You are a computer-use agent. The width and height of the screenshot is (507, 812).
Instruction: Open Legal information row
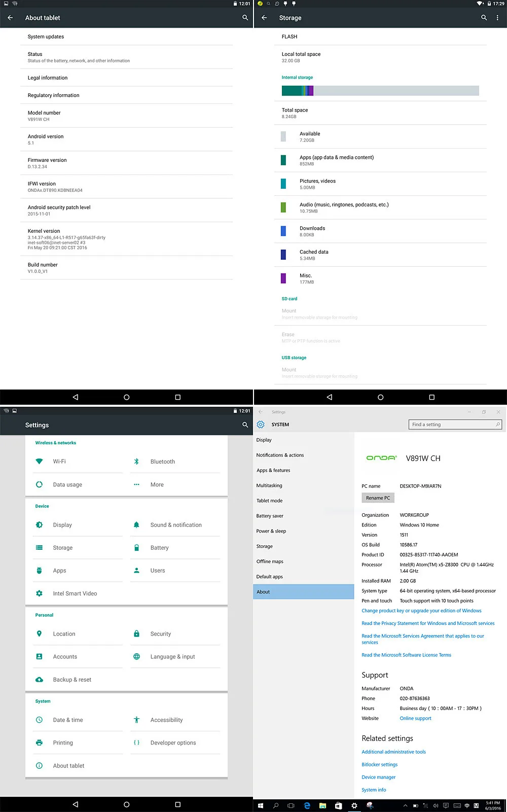point(126,78)
